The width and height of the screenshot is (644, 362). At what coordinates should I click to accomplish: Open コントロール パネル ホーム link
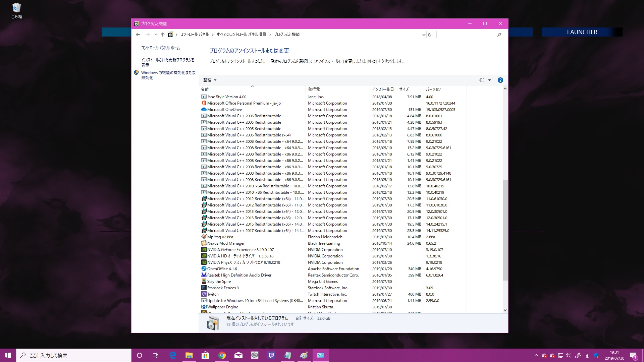160,48
